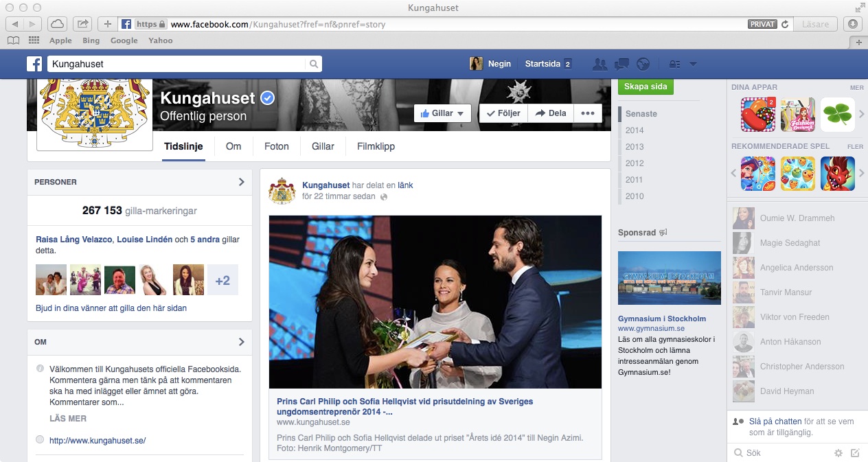Expand the account menu arrow
Image resolution: width=868 pixels, height=462 pixels.
(x=693, y=64)
